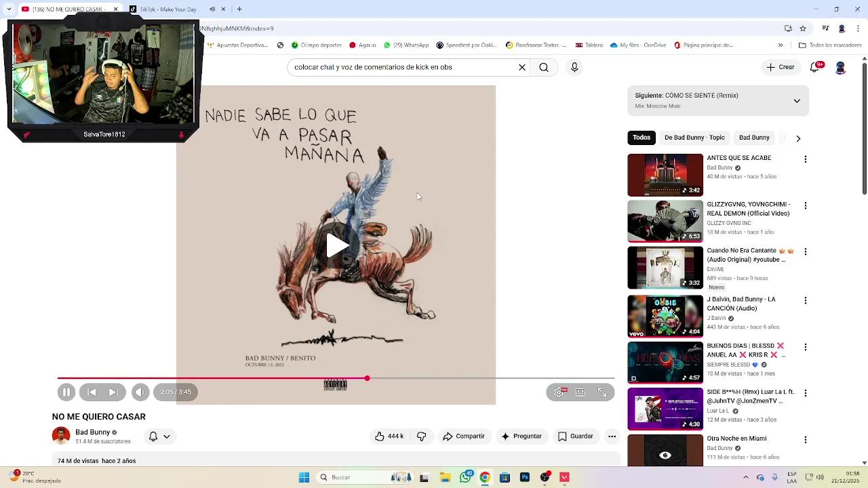
Task: Open ANTES QUE SE ACABE thumbnail
Action: tap(665, 175)
